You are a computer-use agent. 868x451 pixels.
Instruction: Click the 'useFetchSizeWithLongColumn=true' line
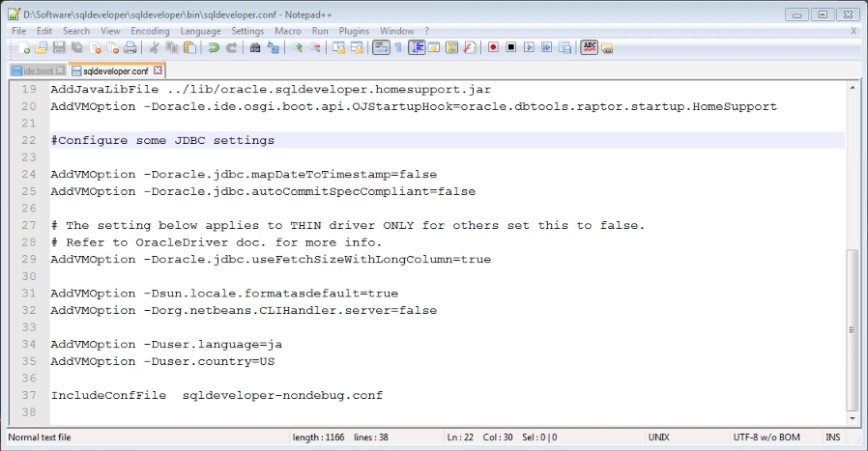pos(271,259)
